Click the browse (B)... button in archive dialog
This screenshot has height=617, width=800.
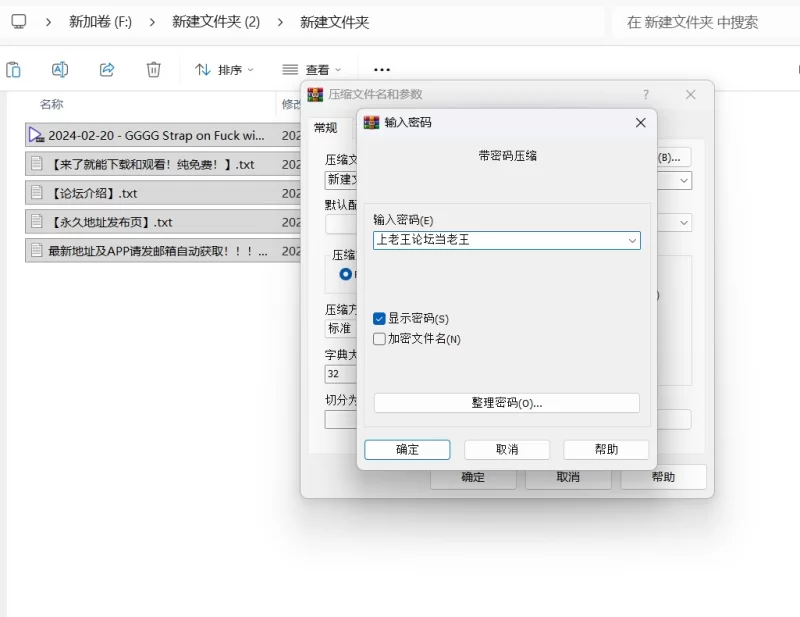673,158
